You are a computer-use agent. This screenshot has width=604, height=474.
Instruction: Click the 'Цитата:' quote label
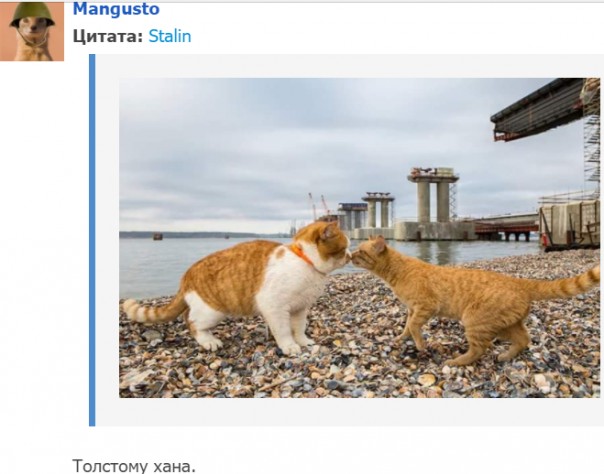tap(108, 36)
